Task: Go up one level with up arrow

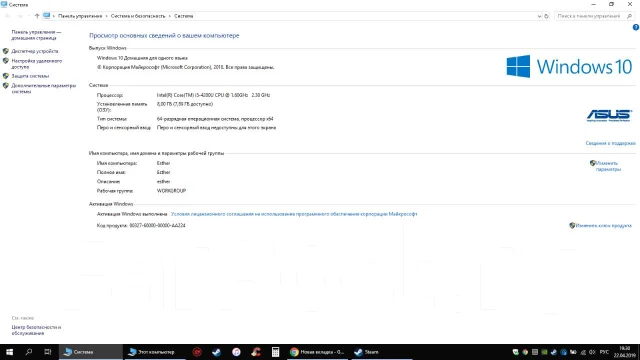Action: (37, 16)
